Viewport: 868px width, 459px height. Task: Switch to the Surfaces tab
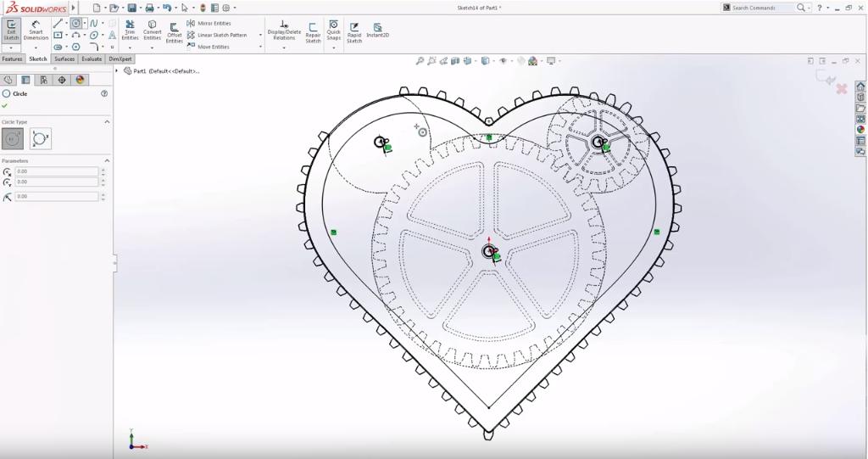(64, 59)
